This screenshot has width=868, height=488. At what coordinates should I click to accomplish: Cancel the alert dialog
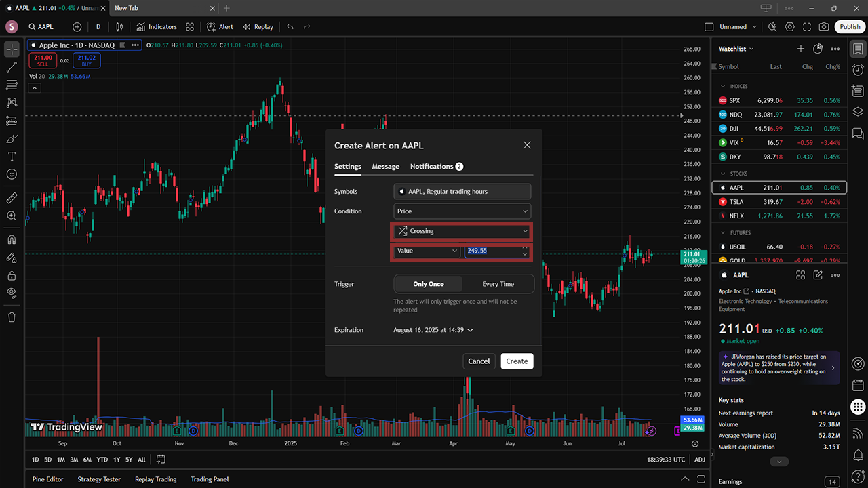(479, 361)
